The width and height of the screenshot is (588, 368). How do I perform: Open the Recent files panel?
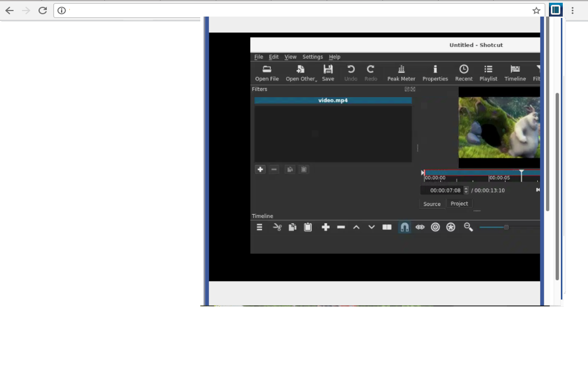(464, 73)
